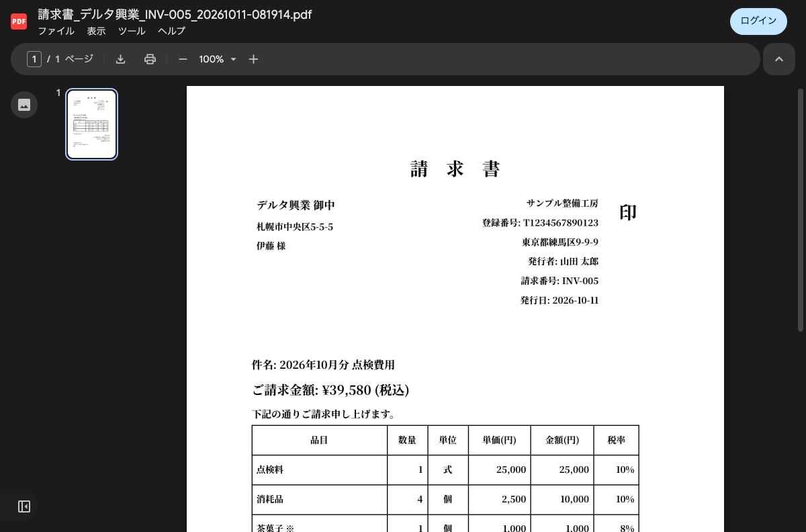Zoom out with the minus button
The image size is (806, 532).
click(x=183, y=59)
